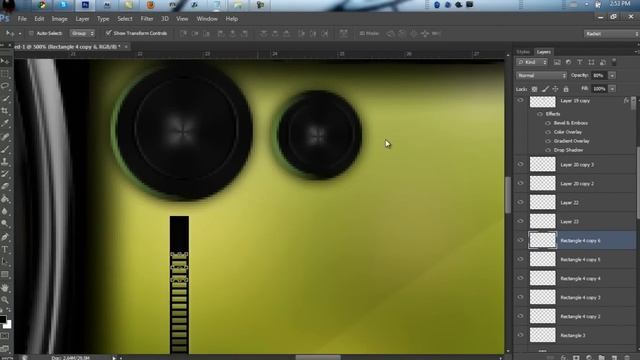Viewport: 640px width, 360px height.
Task: Select the Layer 20 copy 3 layer
Action: pyautogui.click(x=576, y=164)
